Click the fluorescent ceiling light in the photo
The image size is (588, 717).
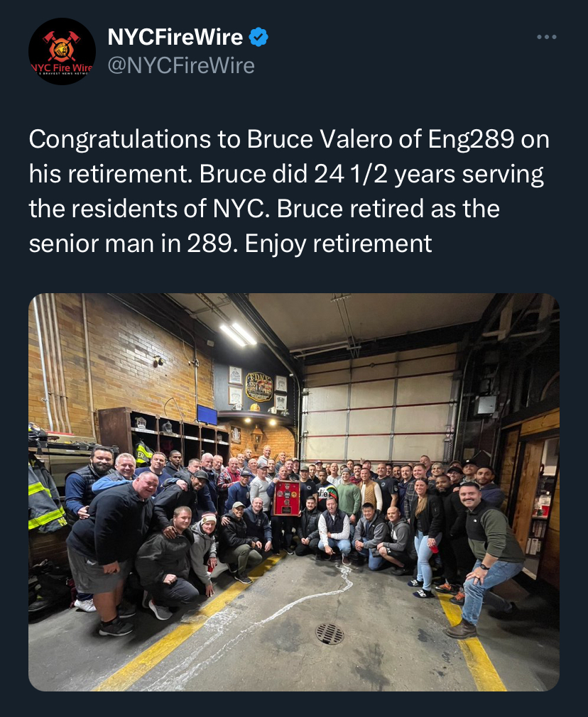pyautogui.click(x=238, y=334)
